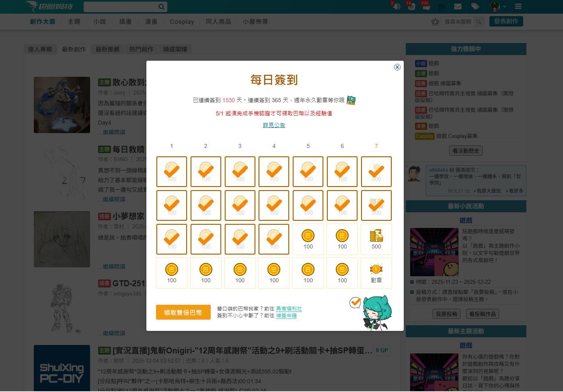Open 補簽申請 link
The height and width of the screenshot is (392, 563).
click(286, 316)
